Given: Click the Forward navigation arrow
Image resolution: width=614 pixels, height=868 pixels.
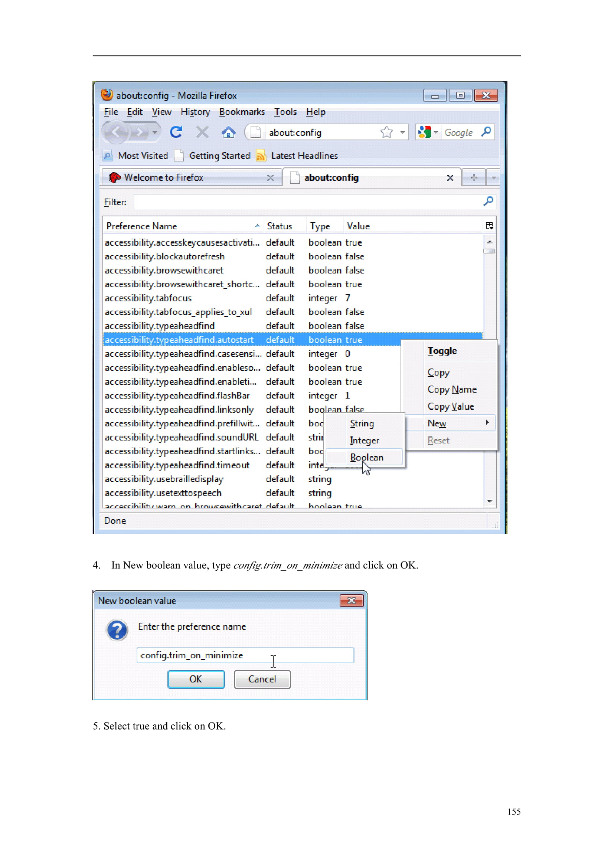Looking at the screenshot, I should tap(140, 132).
